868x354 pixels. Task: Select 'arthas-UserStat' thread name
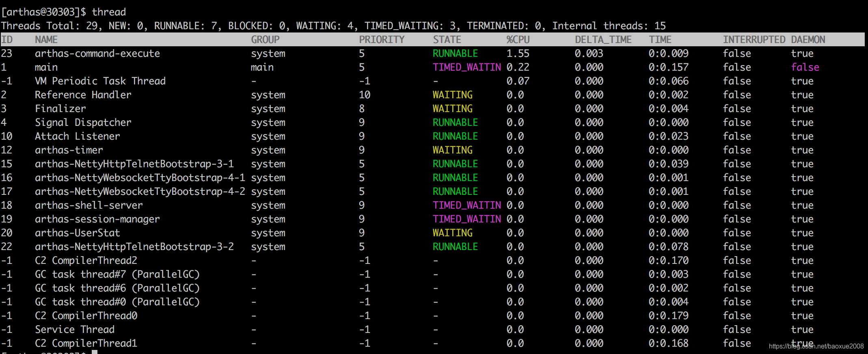pyautogui.click(x=78, y=233)
